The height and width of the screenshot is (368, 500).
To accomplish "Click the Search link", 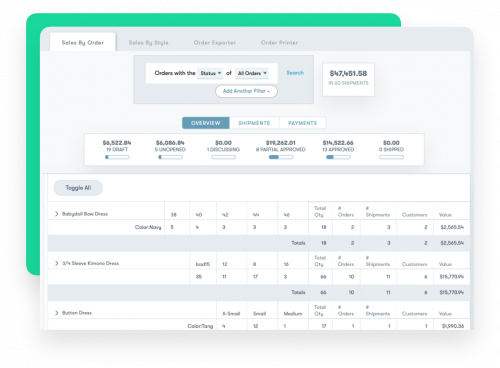I will click(x=295, y=73).
